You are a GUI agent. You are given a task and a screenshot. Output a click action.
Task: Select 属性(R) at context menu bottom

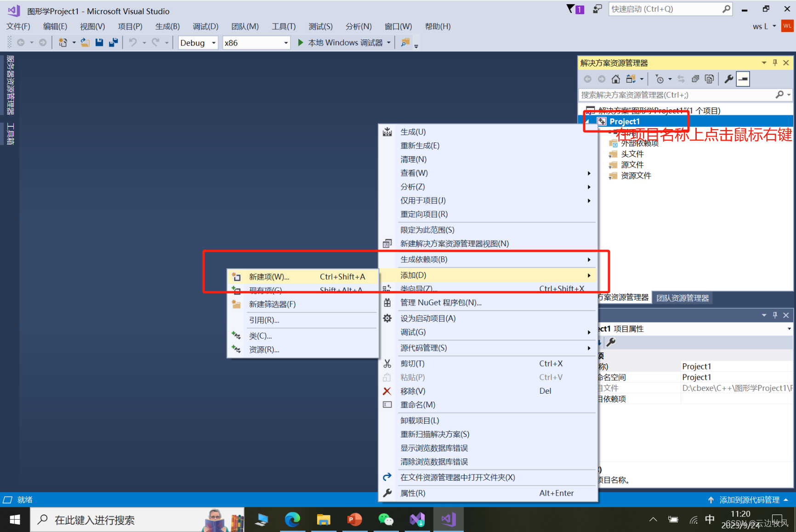click(x=488, y=493)
